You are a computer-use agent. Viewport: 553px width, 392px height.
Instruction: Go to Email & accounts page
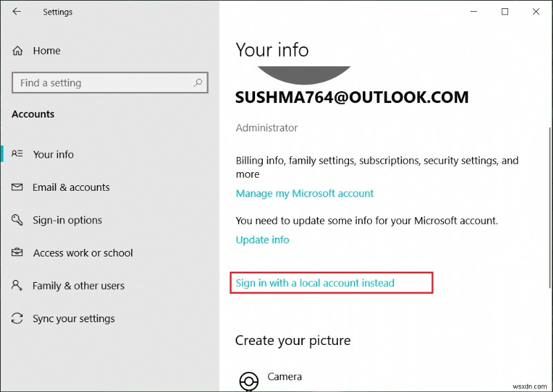point(71,187)
